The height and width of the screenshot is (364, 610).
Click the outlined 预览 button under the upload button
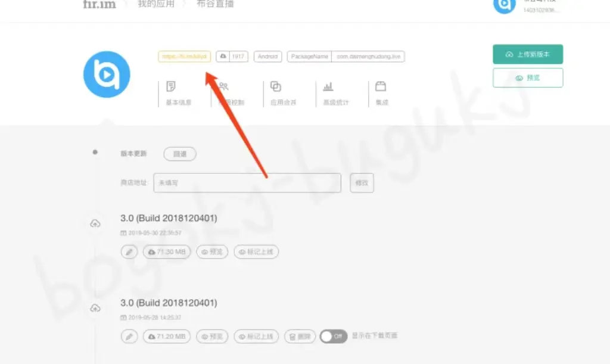click(x=528, y=78)
